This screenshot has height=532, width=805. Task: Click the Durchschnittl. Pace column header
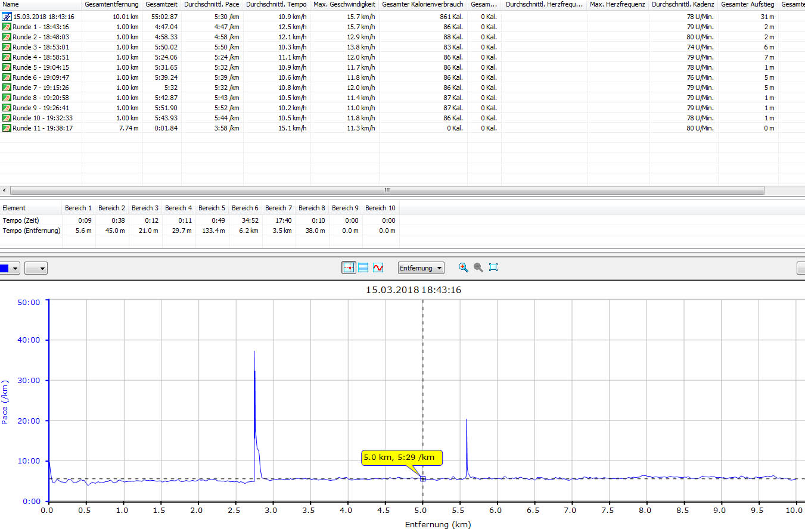click(212, 5)
